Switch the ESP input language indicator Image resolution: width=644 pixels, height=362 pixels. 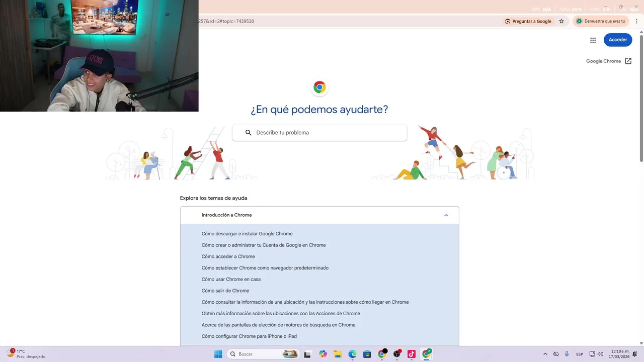point(580,354)
